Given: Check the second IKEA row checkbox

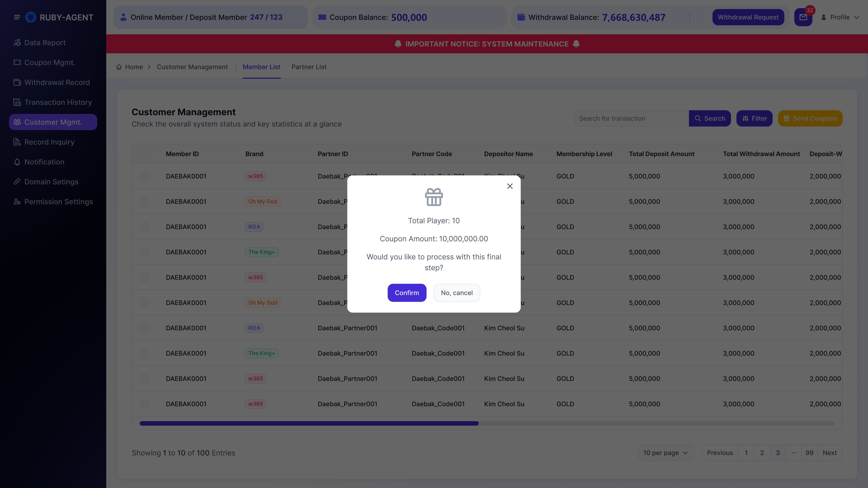Looking at the screenshot, I should (x=144, y=328).
